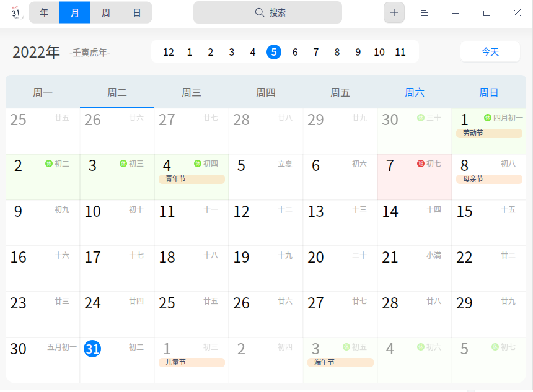Click the 周二 column header
Viewport: 533px width, 392px height.
(x=117, y=92)
